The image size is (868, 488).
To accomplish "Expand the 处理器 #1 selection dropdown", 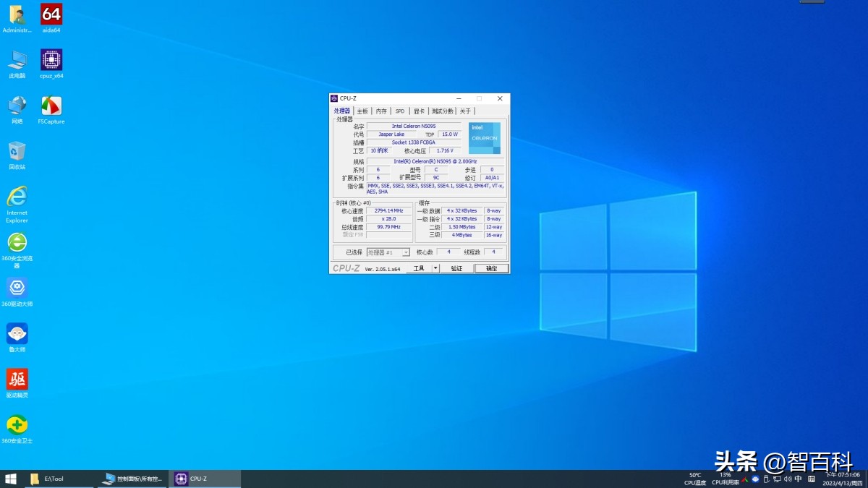I will tap(406, 252).
